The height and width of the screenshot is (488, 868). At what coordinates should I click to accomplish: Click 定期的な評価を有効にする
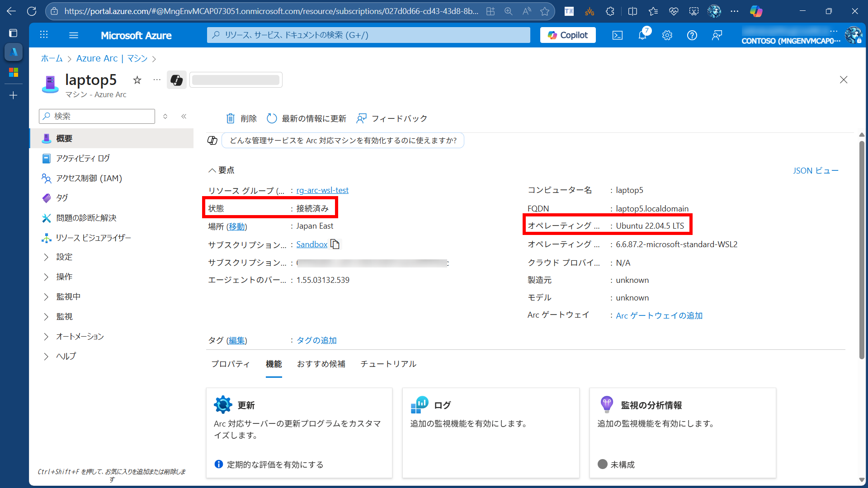pyautogui.click(x=275, y=465)
